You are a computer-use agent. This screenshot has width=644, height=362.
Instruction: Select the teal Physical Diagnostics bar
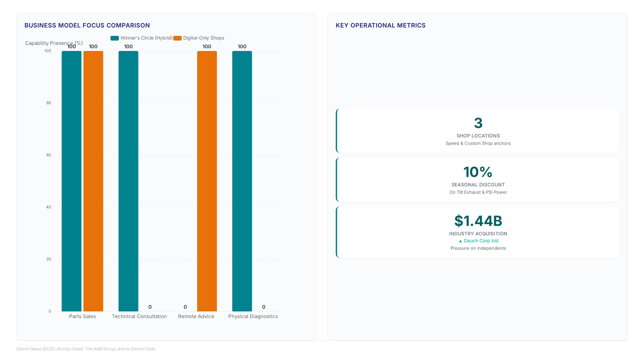coord(242,181)
